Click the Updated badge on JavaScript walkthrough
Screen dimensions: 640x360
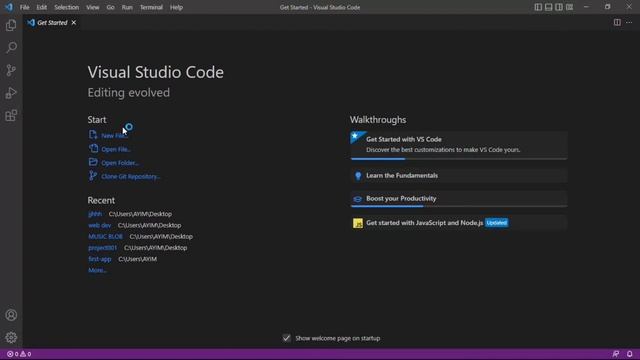[x=497, y=223]
